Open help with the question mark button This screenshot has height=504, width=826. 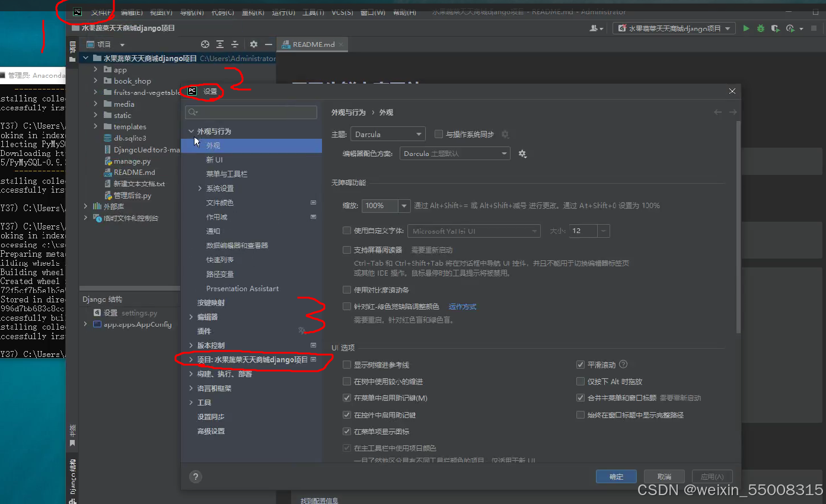pos(195,476)
